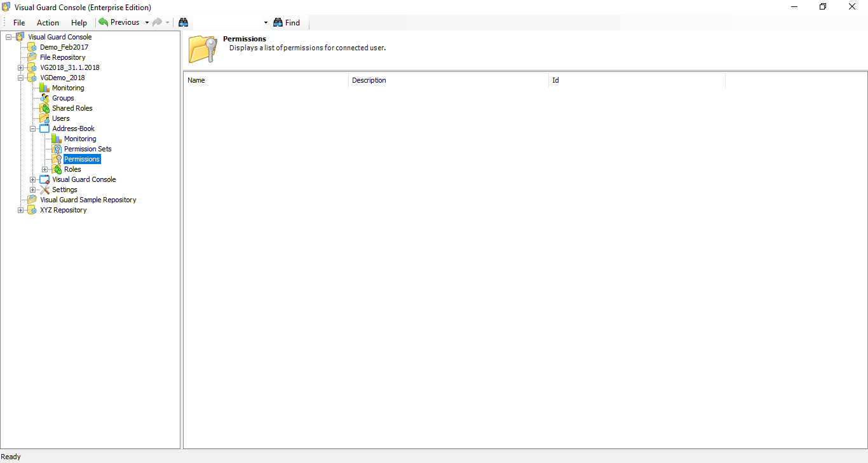868x463 pixels.
Task: Open the Action menu
Action: coord(48,22)
